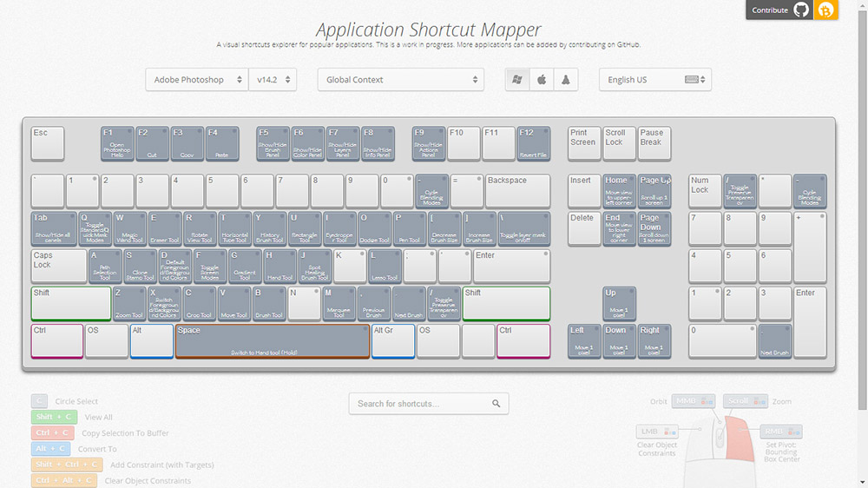868x488 pixels.
Task: Focus the Search for shortcuts field
Action: coord(429,404)
